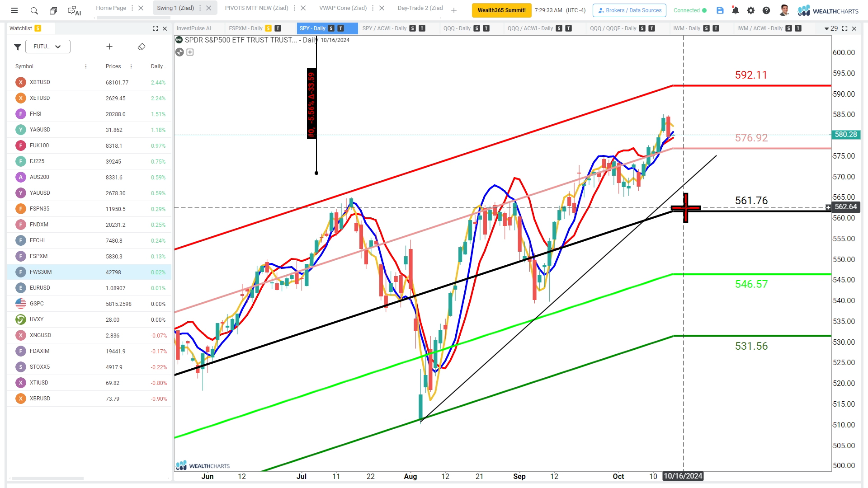Open Brokers / Data Sources
868x488 pixels.
tap(629, 10)
